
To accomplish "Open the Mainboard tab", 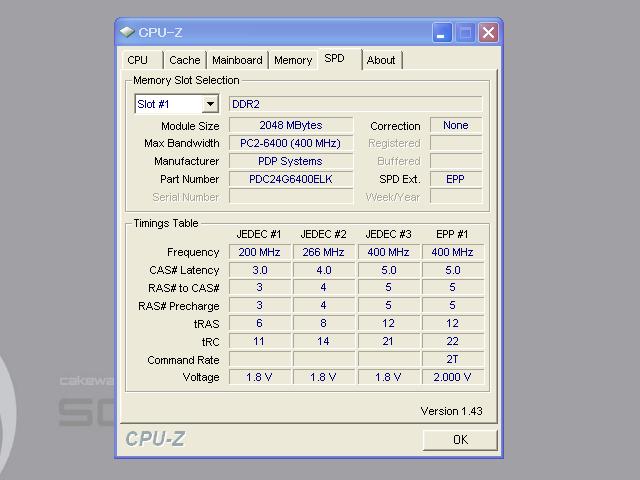I will 237,60.
